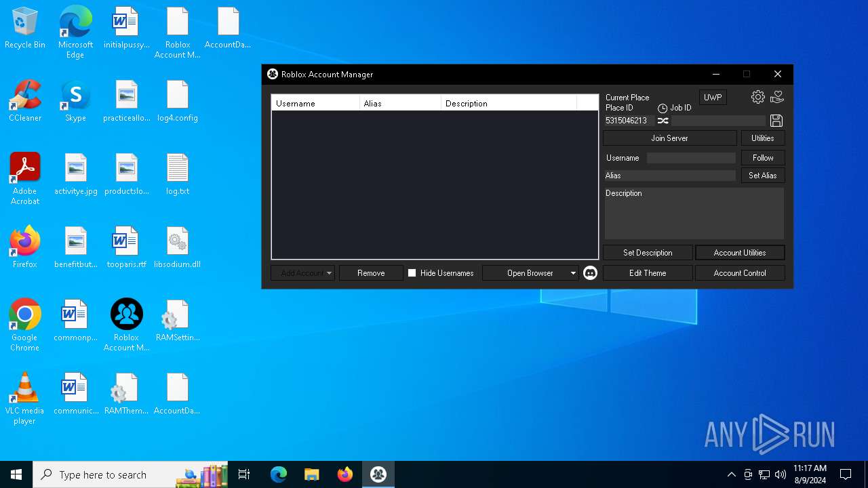868x488 pixels.
Task: Launch the Google Chrome desktop shortcut
Action: pos(25,325)
